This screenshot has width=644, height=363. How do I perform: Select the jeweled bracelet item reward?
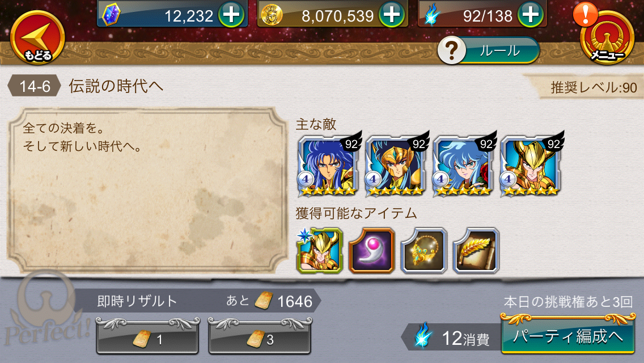coord(424,250)
